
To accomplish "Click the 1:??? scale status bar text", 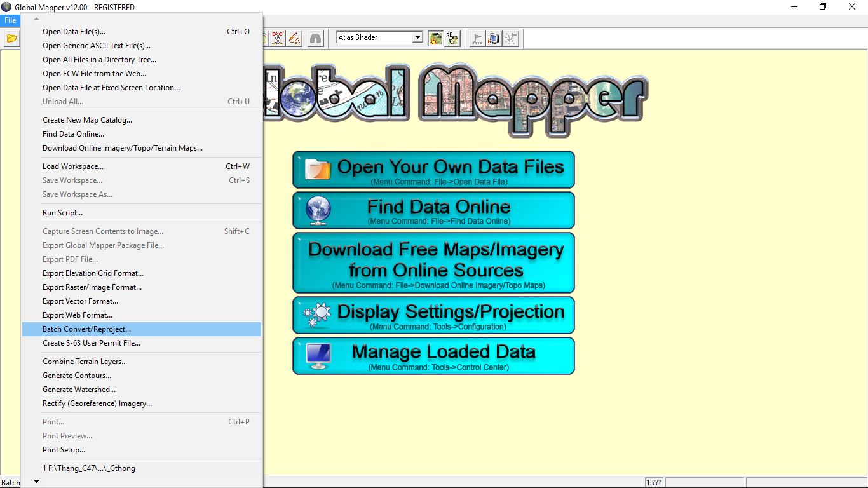I will pos(654,483).
